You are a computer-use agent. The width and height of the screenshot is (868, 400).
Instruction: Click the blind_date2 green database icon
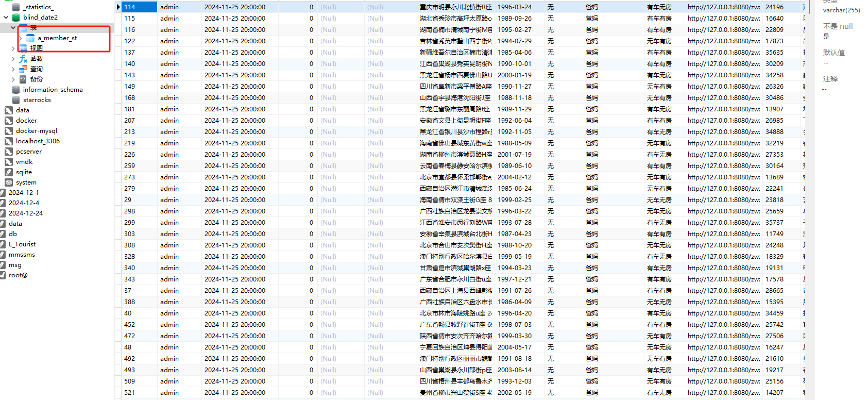coord(16,18)
